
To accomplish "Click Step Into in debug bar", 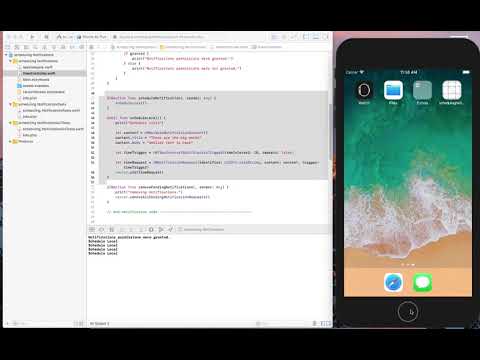I will [x=132, y=229].
